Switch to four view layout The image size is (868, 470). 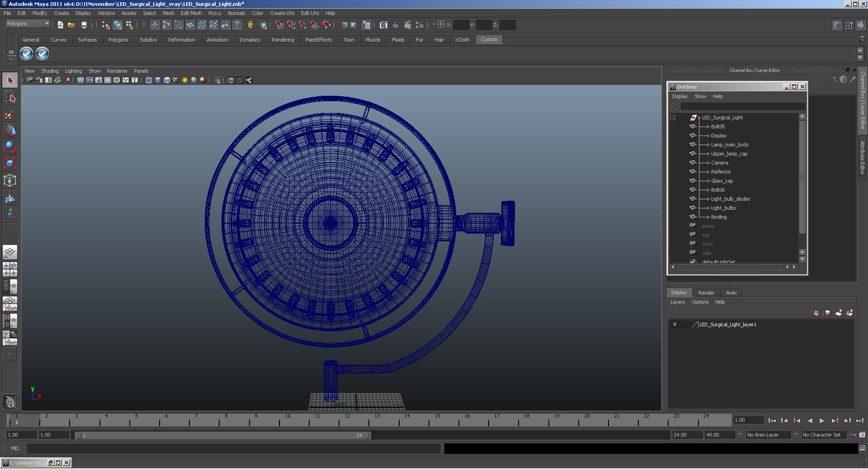(10, 269)
